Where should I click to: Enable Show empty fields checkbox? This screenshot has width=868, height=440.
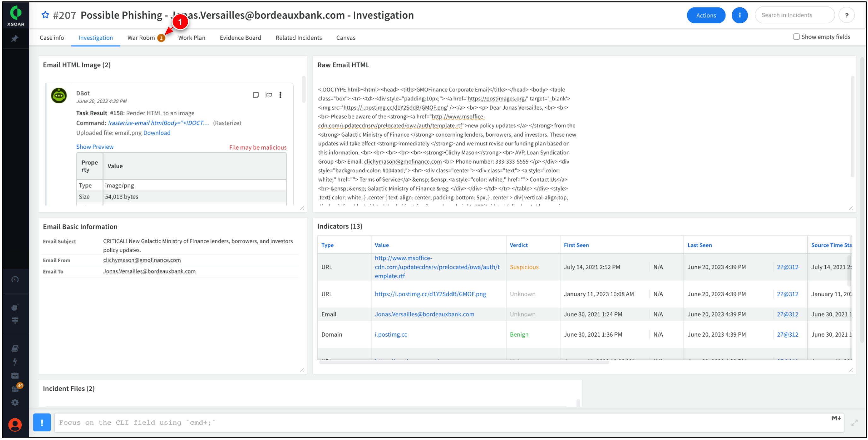click(x=795, y=37)
